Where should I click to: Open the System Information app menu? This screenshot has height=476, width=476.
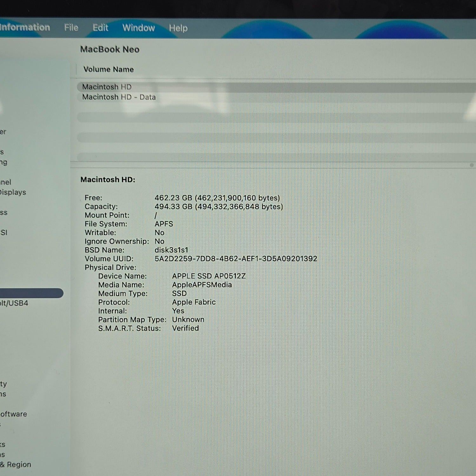[25, 27]
